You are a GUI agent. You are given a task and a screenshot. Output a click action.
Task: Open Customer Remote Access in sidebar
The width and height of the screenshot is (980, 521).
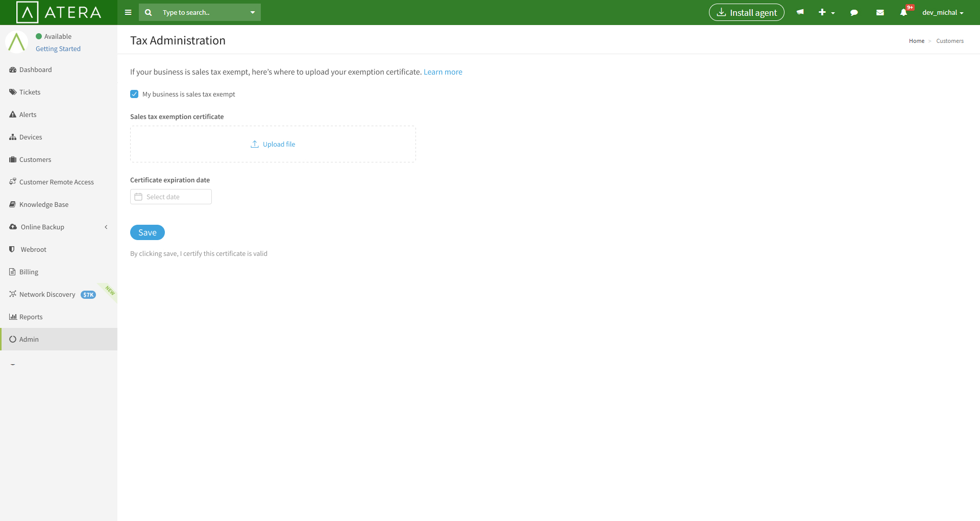(x=59, y=182)
